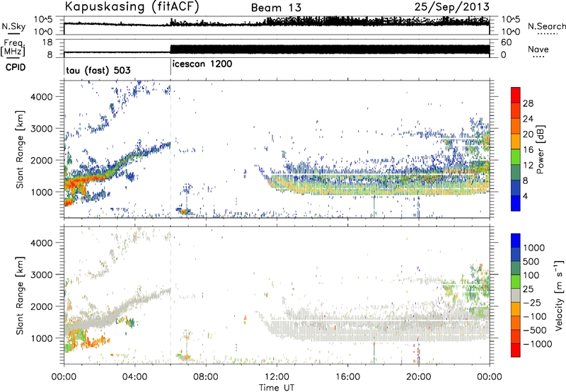This screenshot has width=566, height=392.
Task: Click the 04:00 time tick label
Action: (x=134, y=377)
